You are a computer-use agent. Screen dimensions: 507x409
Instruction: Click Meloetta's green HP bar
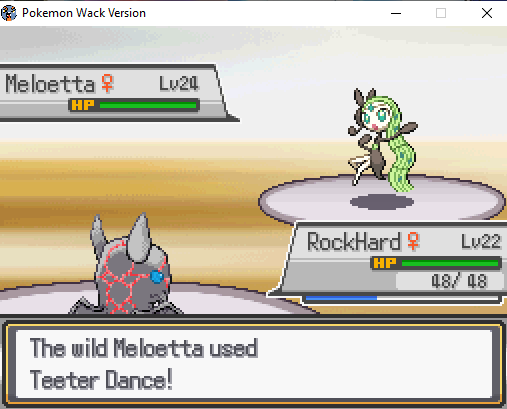click(148, 105)
